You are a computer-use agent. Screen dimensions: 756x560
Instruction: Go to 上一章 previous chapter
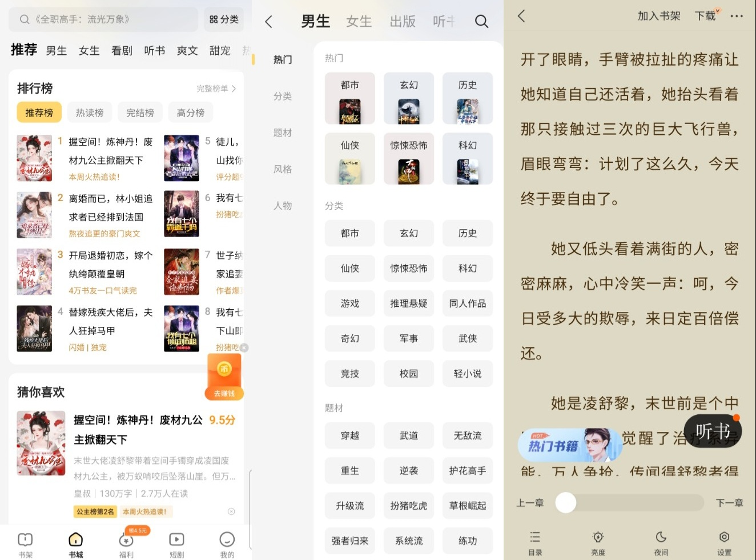(x=530, y=503)
